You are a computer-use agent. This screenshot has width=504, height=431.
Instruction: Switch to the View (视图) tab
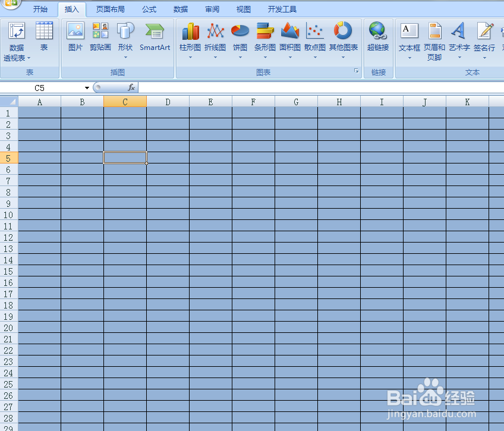pyautogui.click(x=243, y=10)
